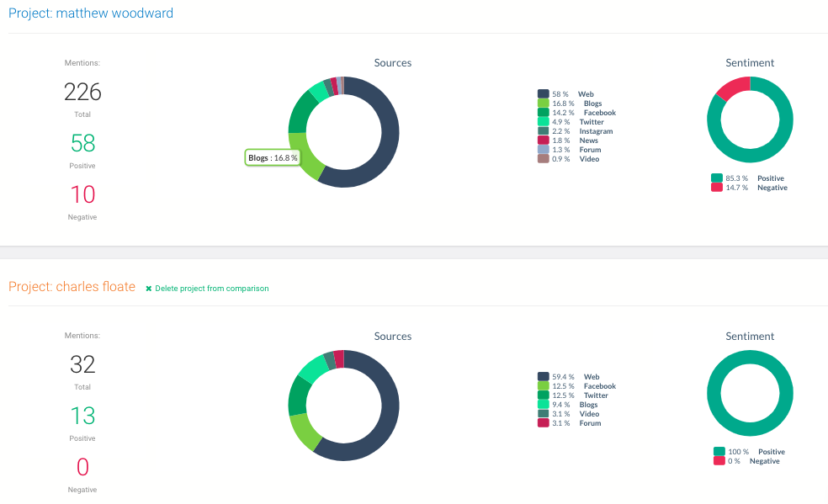Click "News" legend label text
The height and width of the screenshot is (504, 828).
pos(589,141)
